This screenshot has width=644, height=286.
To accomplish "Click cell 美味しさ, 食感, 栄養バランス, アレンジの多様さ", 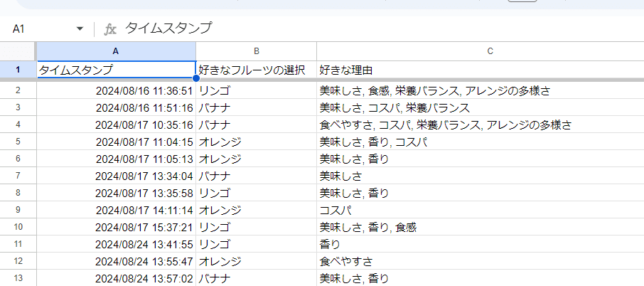I will (480, 90).
